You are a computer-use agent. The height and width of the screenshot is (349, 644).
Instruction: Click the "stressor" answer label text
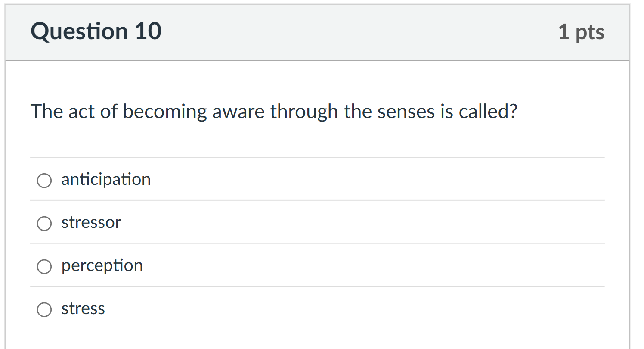[x=91, y=223]
